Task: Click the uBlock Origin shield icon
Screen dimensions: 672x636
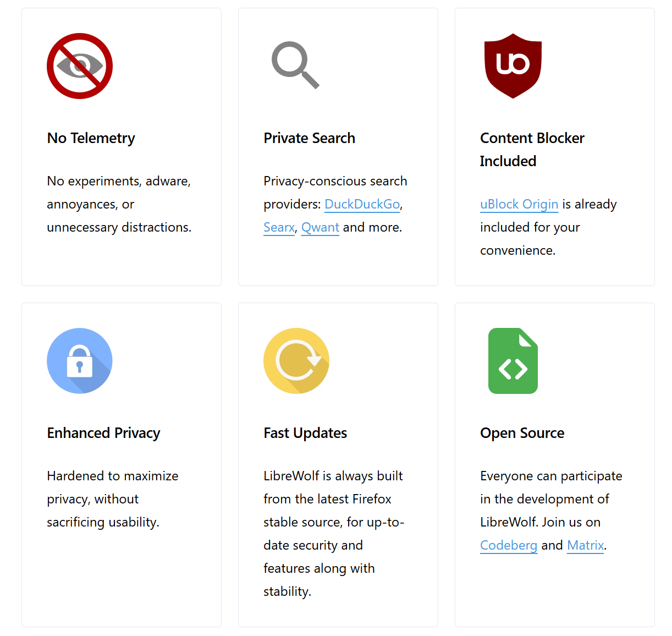Action: (513, 65)
